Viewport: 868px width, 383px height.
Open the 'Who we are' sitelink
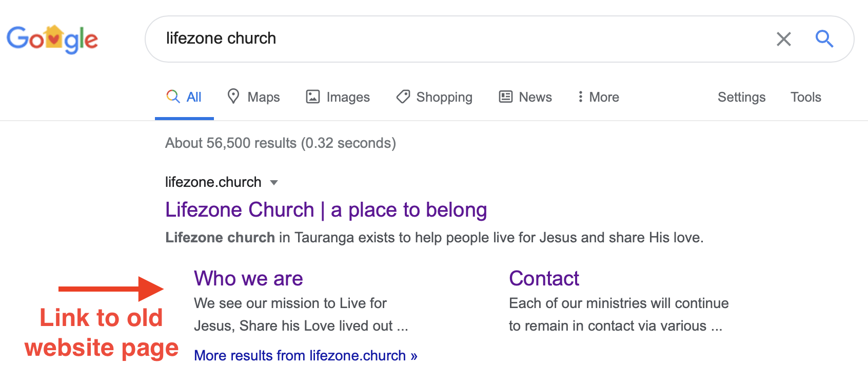point(248,278)
